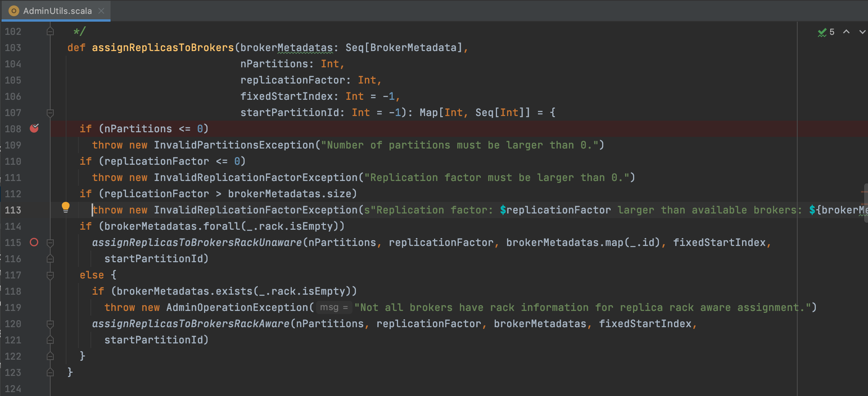Click Seq[BrokerMetadata] type on line 103
The height and width of the screenshot is (396, 868).
(404, 48)
